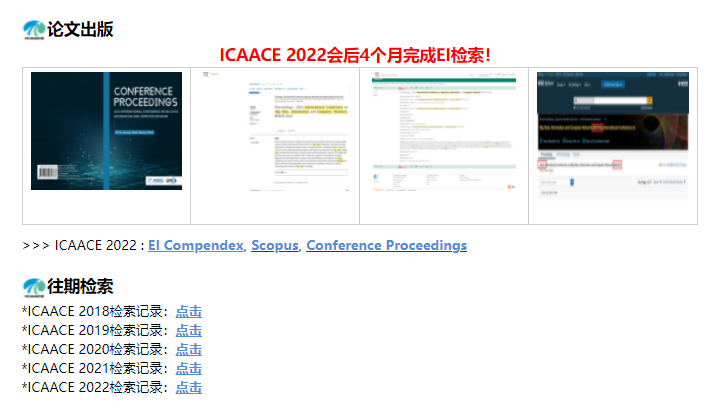Open the EI Compendex link
Viewport: 714px width, 417px height.
tap(196, 245)
